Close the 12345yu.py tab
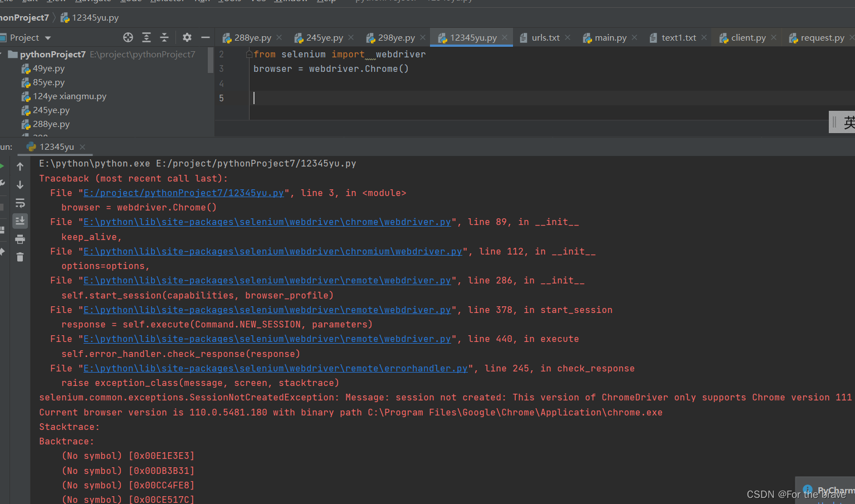855x504 pixels. click(x=505, y=37)
